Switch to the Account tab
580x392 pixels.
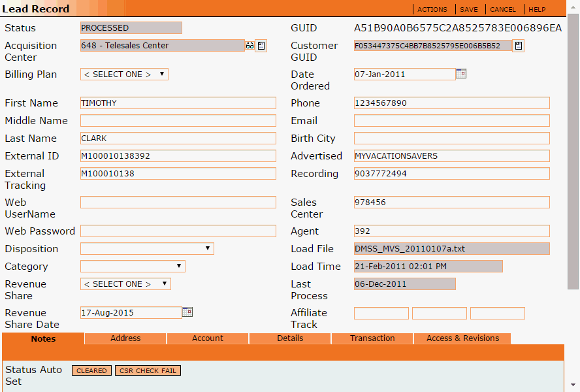208,338
